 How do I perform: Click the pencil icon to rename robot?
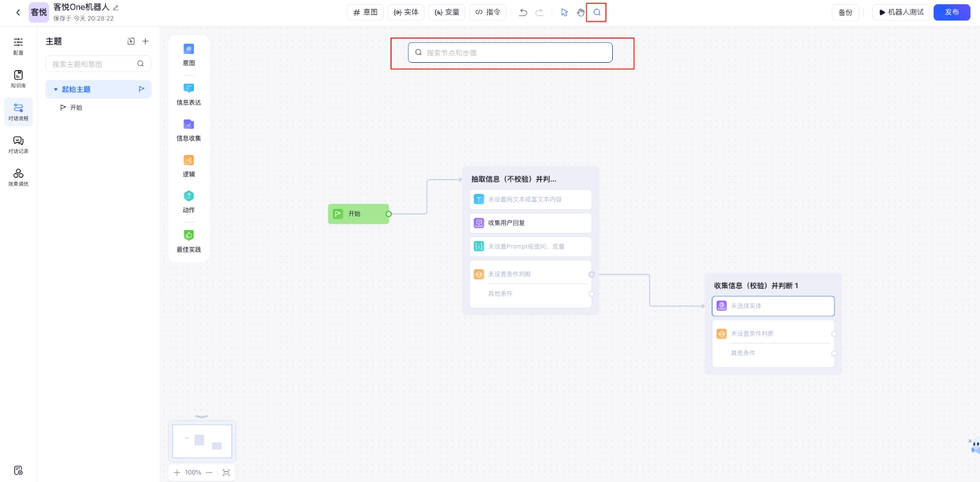pos(116,7)
